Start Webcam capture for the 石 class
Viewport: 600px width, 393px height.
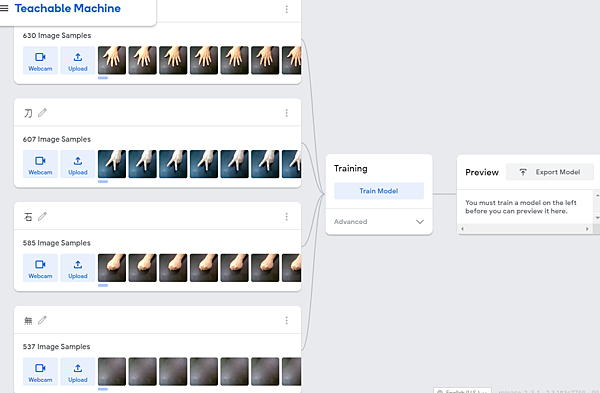coord(40,268)
